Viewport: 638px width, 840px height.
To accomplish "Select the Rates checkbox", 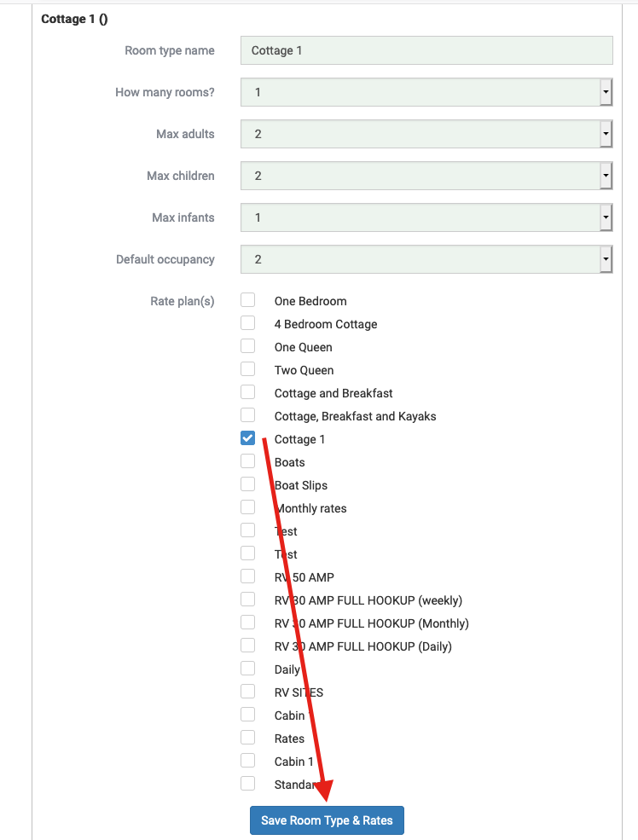I will pos(247,738).
